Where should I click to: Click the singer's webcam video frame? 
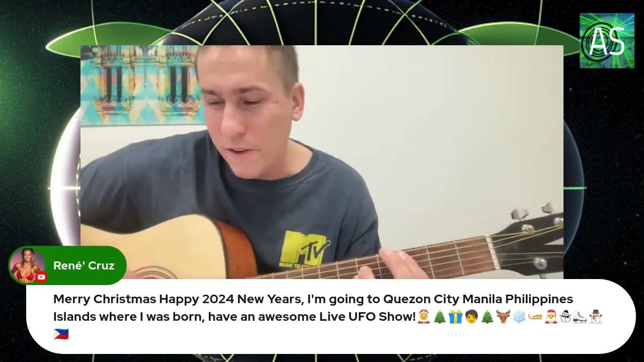[322, 162]
